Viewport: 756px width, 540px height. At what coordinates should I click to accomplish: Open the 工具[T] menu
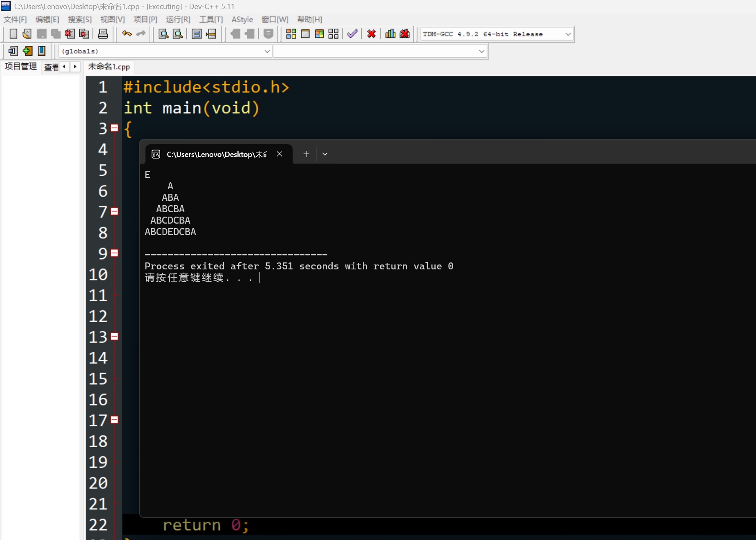211,20
